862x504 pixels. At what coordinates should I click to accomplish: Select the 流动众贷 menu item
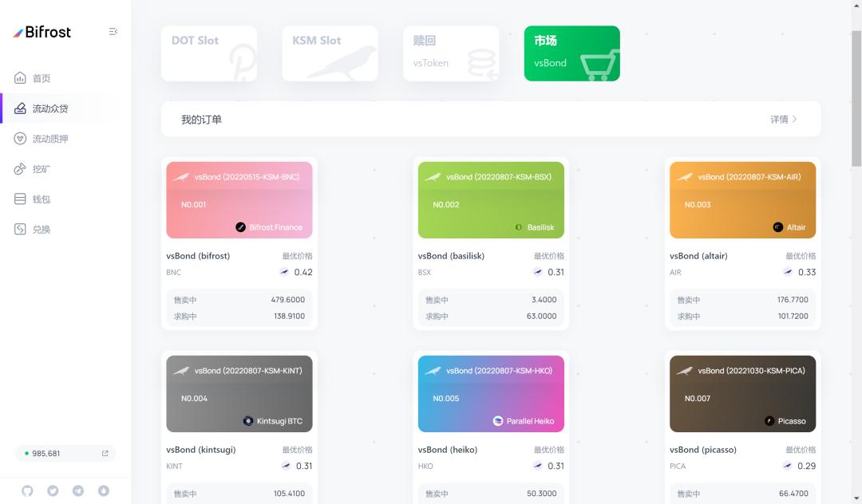[x=50, y=108]
